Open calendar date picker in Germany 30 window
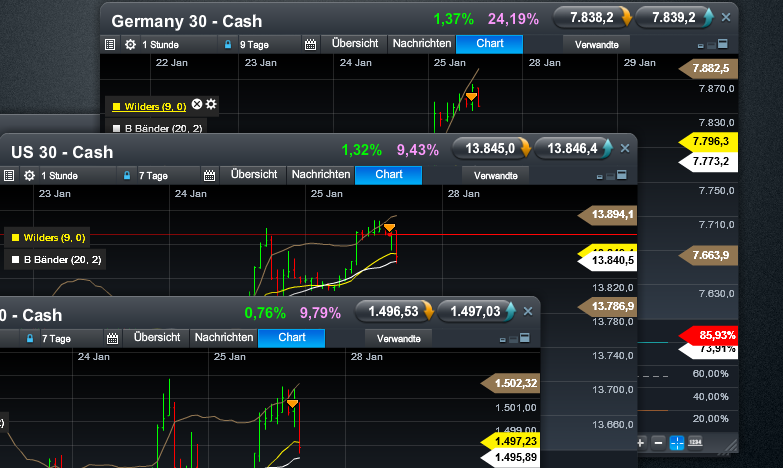Screen dimensions: 783x468 tap(310, 44)
